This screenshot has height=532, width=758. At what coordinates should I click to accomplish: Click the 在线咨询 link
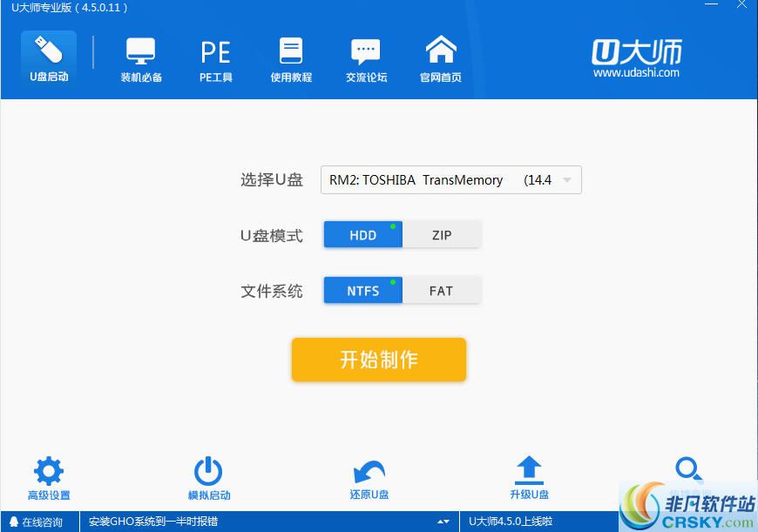tap(38, 522)
